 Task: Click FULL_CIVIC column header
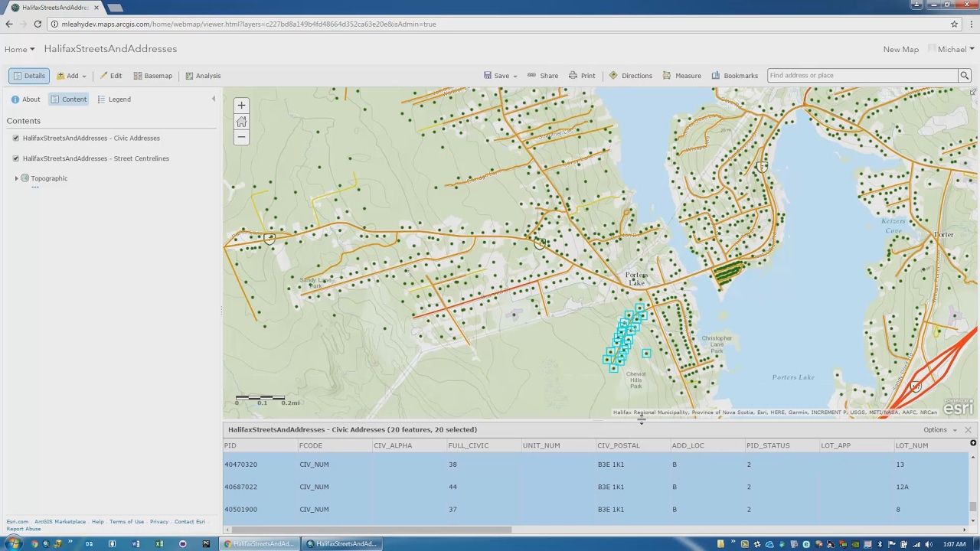coord(468,445)
